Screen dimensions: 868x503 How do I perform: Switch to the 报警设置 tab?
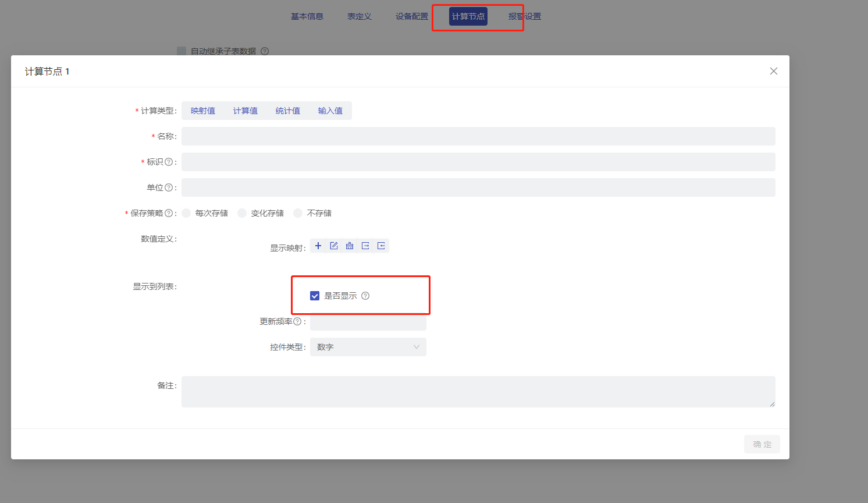(525, 16)
